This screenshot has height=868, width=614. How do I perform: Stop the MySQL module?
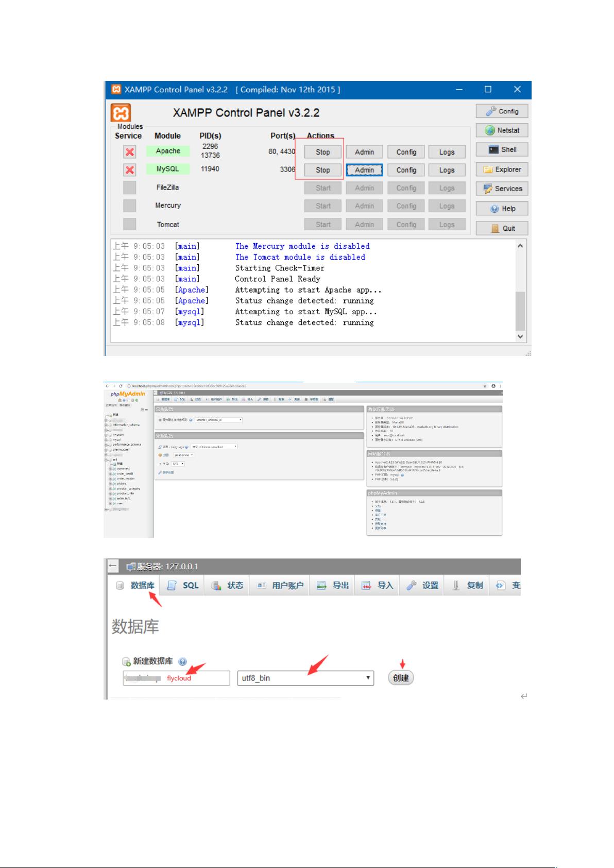click(x=323, y=170)
